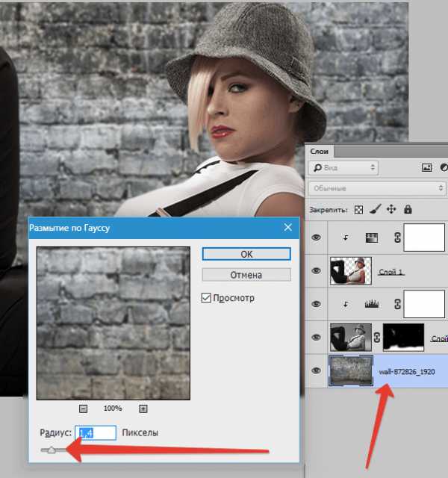Image resolution: width=448 pixels, height=478 pixels.
Task: Toggle visibility of the top adjustment layer
Action: coord(317,238)
